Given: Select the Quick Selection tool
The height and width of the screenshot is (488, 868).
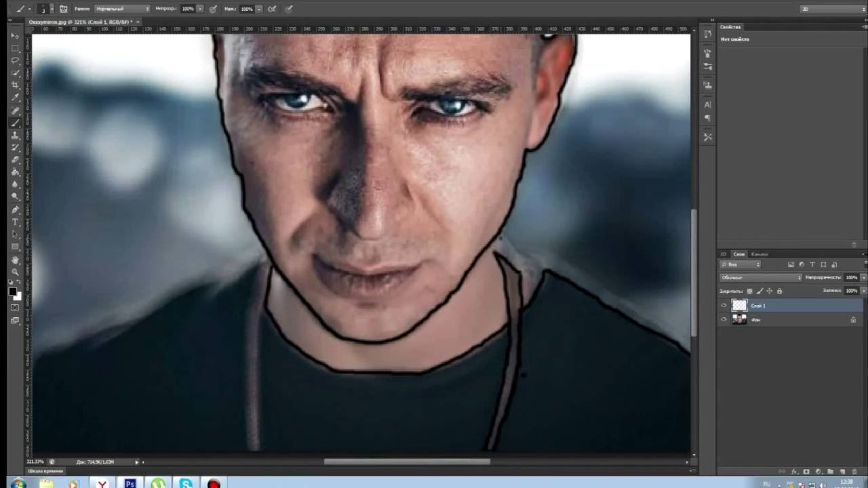Looking at the screenshot, I should (15, 73).
